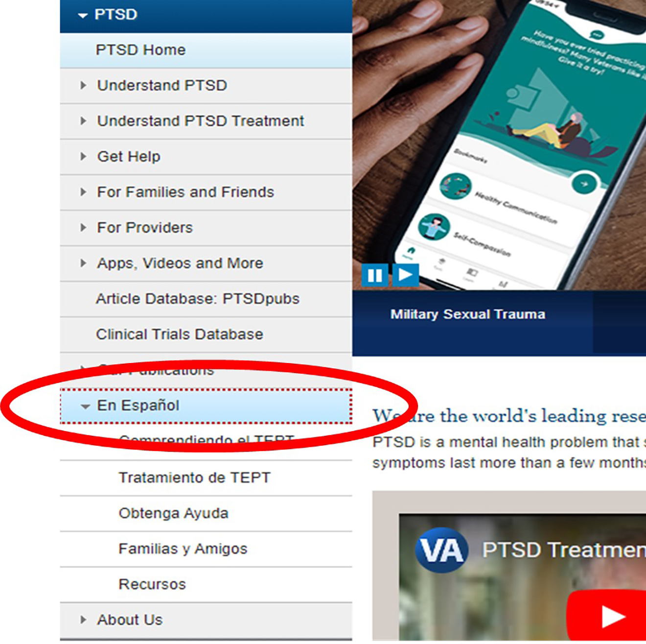This screenshot has height=644, width=646.
Task: Pause the slideshow carousel
Action: coord(375,275)
